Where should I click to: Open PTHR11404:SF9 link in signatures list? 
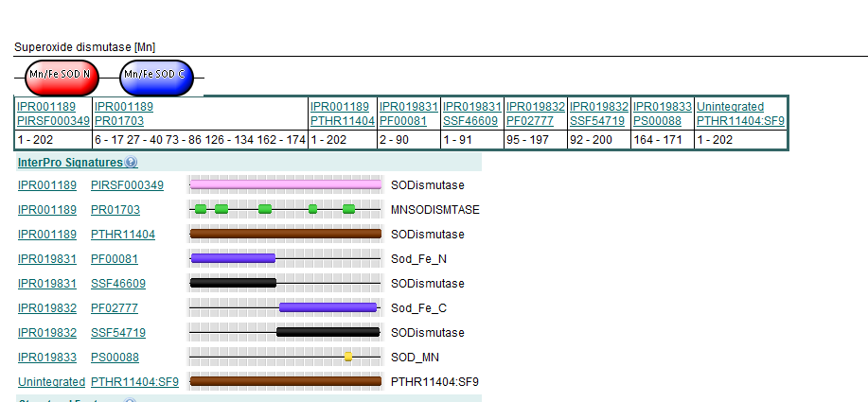click(x=135, y=382)
